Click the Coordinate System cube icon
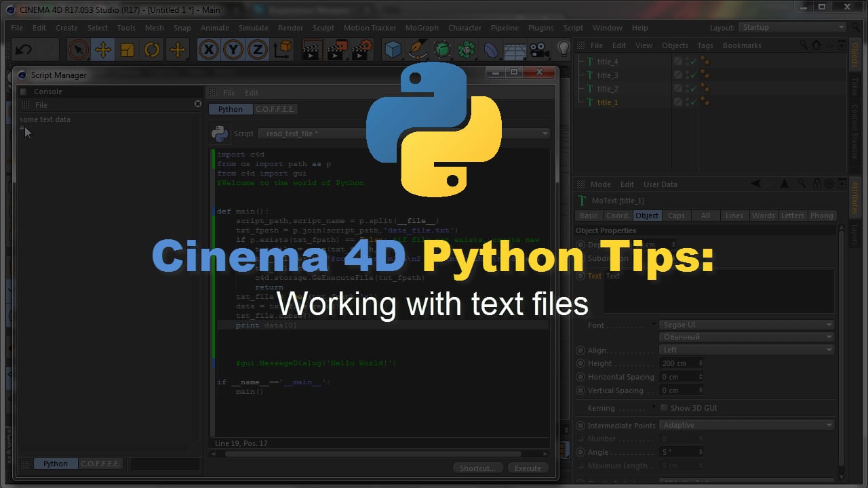This screenshot has width=868, height=488. click(x=283, y=49)
